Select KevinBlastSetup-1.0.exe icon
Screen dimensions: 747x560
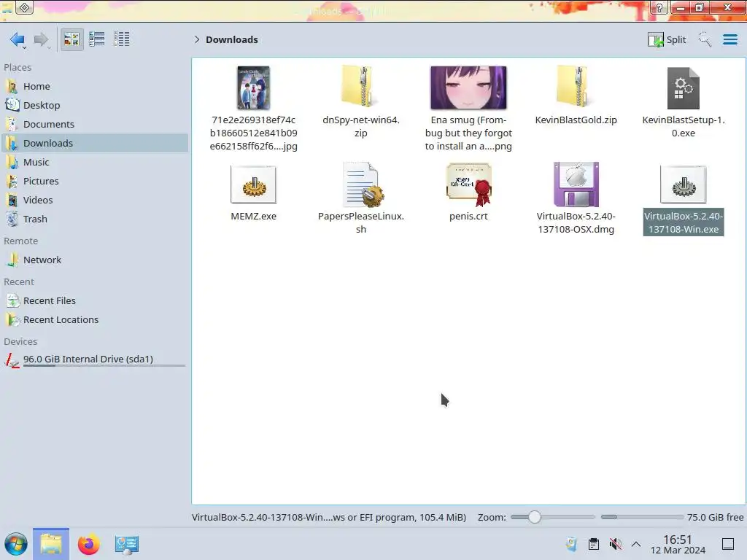coord(683,88)
